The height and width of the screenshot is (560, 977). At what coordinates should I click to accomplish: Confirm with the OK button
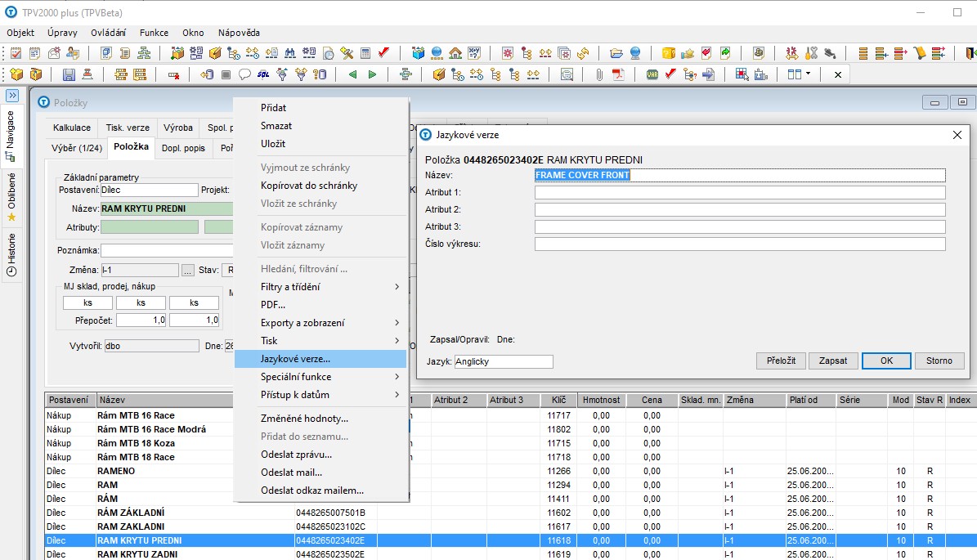point(886,361)
